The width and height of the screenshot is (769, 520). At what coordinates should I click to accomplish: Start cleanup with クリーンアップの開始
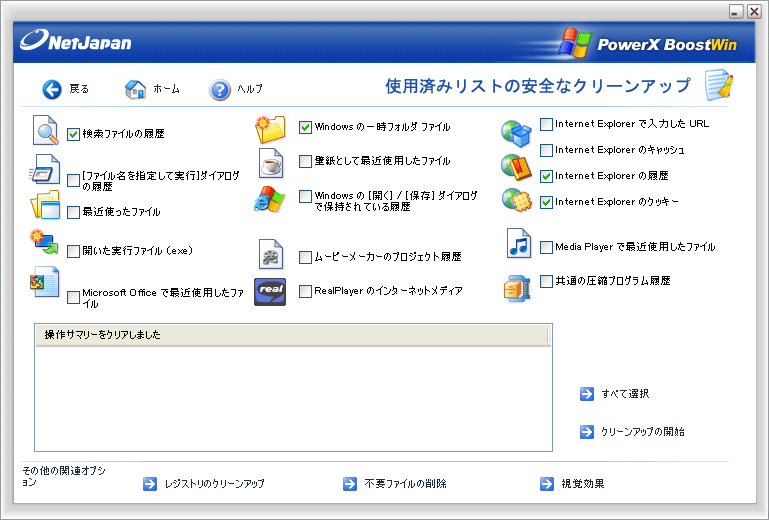coord(643,432)
